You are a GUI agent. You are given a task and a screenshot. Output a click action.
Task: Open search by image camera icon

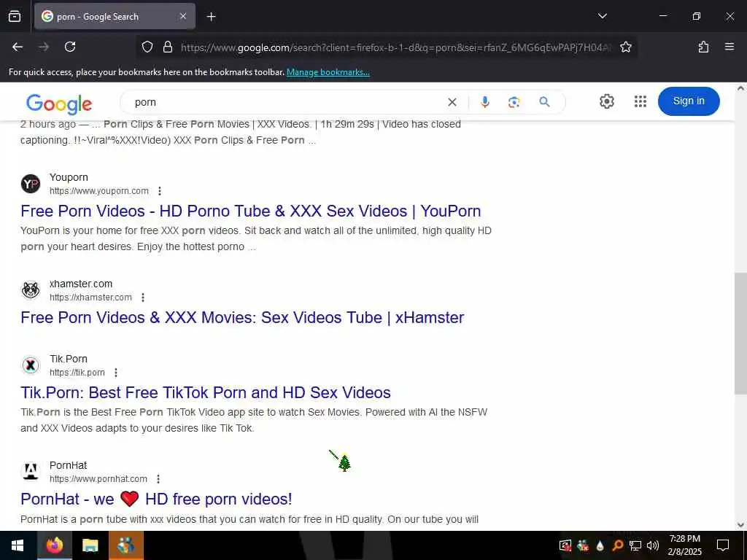(514, 102)
